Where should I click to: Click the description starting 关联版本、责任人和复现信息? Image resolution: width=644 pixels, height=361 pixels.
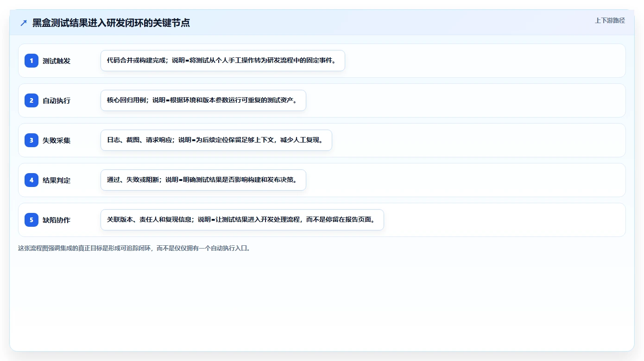point(242,220)
